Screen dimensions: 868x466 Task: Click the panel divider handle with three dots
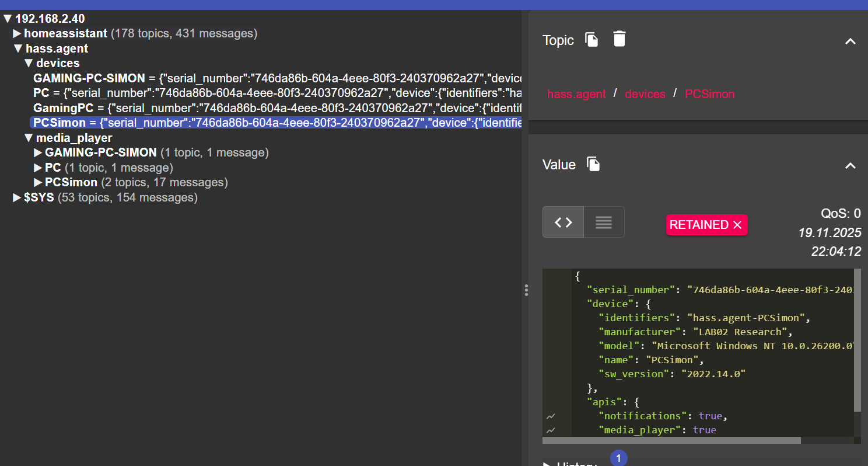tap(526, 290)
